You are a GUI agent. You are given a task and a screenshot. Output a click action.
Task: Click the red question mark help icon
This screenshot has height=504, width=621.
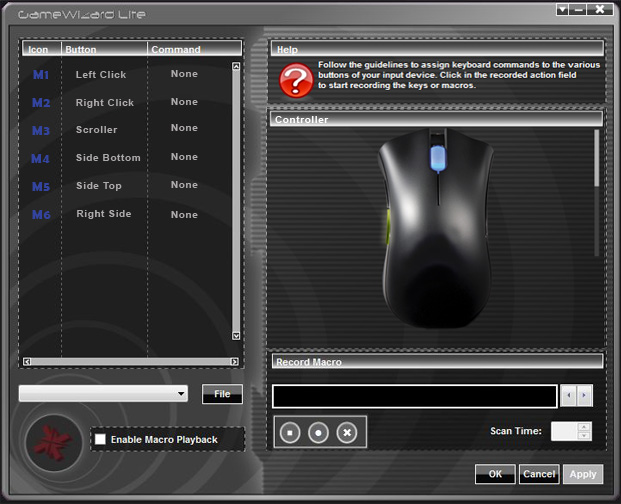[296, 80]
